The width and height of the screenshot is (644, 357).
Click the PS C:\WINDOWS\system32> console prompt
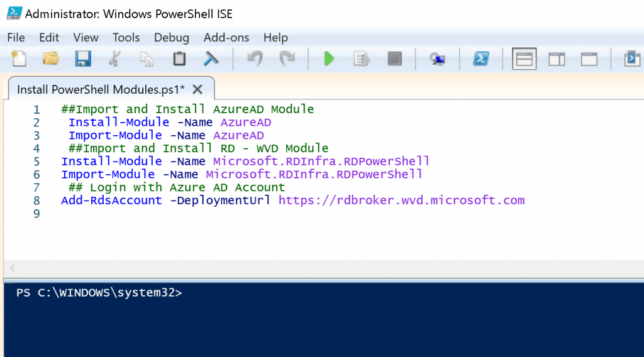click(99, 292)
